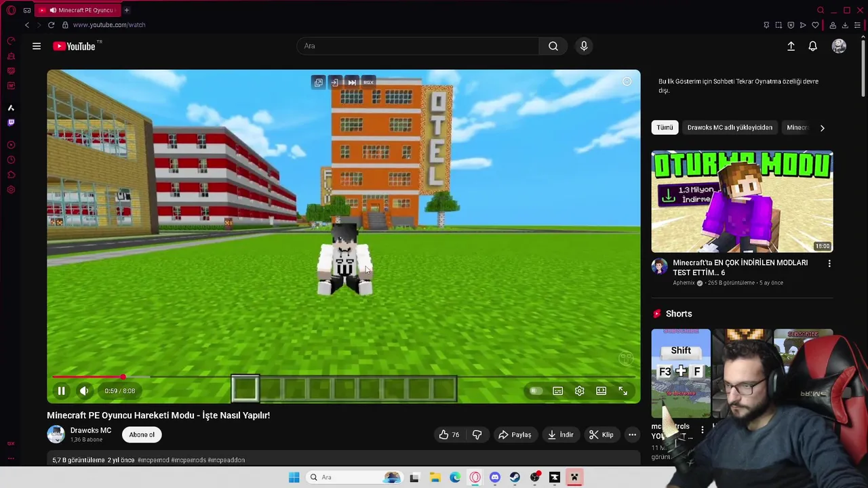Click the Opera overlay next-video button
Viewport: 868px width, 488px height.
(352, 83)
